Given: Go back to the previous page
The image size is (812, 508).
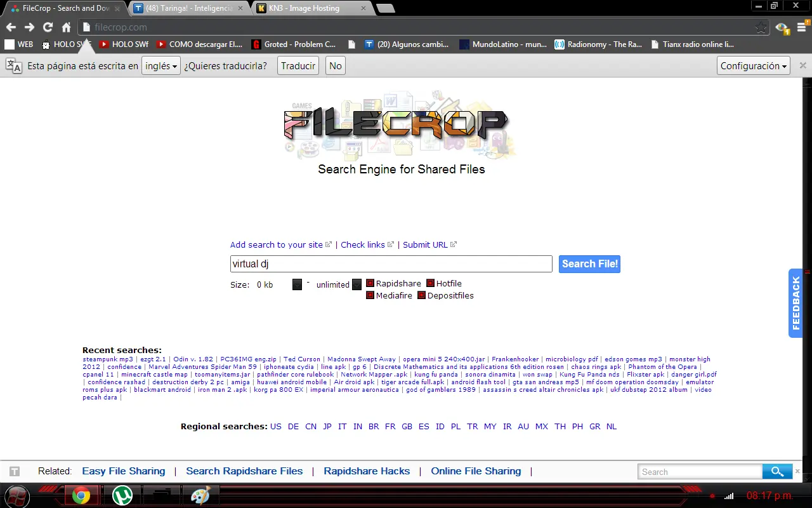Looking at the screenshot, I should point(11,27).
